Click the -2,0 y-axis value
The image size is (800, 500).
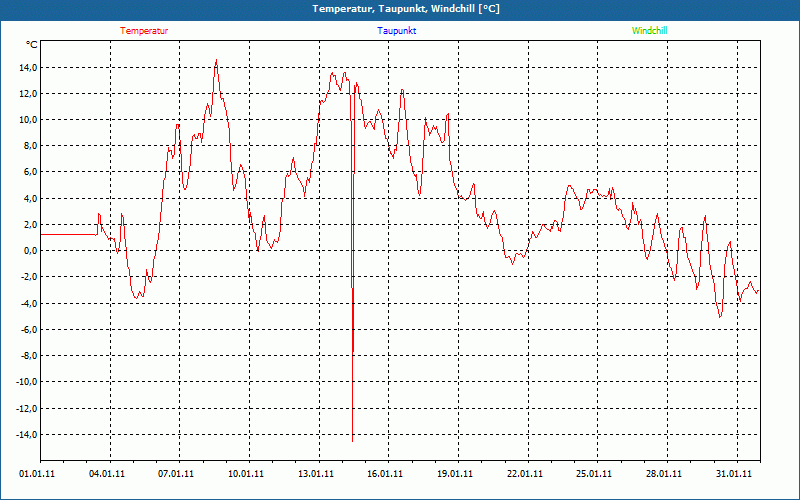click(x=29, y=277)
